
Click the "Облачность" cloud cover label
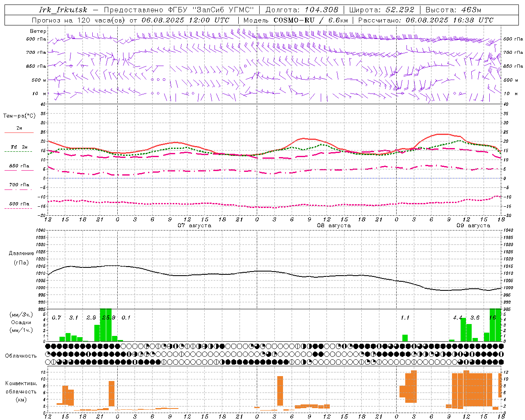pyautogui.click(x=21, y=356)
